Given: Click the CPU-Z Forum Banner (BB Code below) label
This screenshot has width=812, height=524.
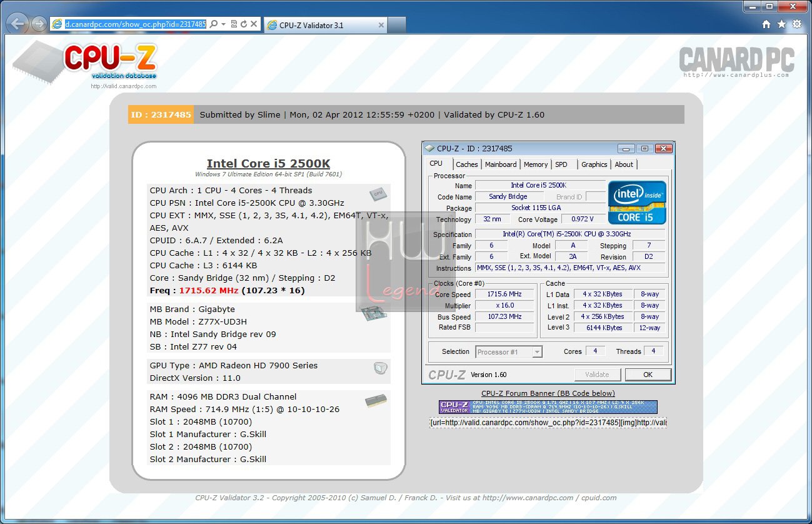Looking at the screenshot, I should [x=548, y=393].
